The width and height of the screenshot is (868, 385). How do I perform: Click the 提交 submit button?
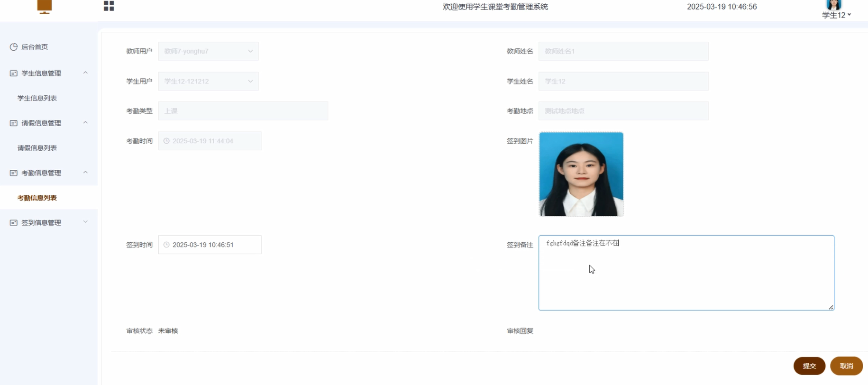click(809, 366)
